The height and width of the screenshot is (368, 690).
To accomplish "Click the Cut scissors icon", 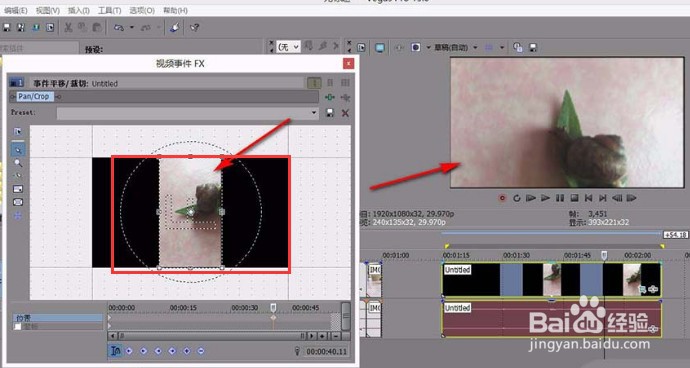I will point(68,27).
